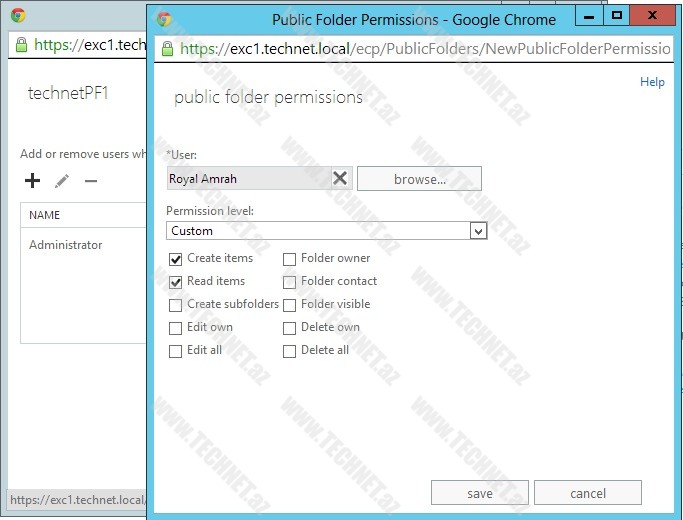This screenshot has height=520, width=683.
Task: Enable the Folder owner checkbox
Action: click(290, 259)
